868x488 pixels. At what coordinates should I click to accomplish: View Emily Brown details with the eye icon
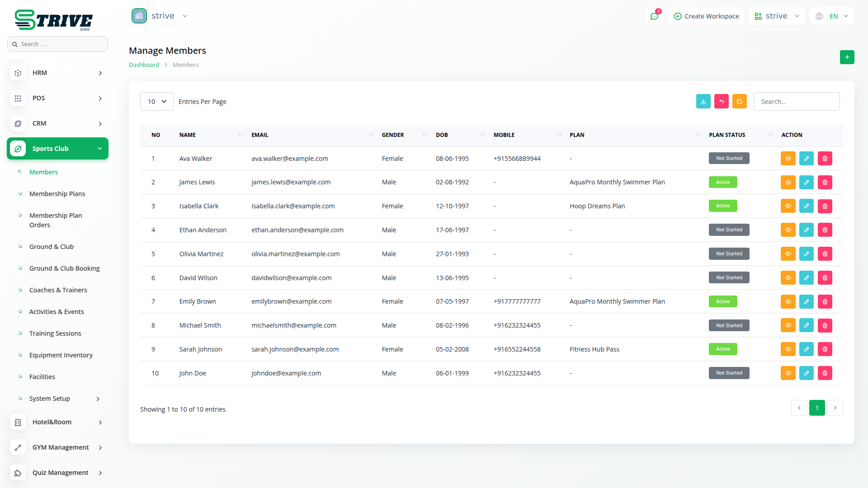tap(788, 302)
